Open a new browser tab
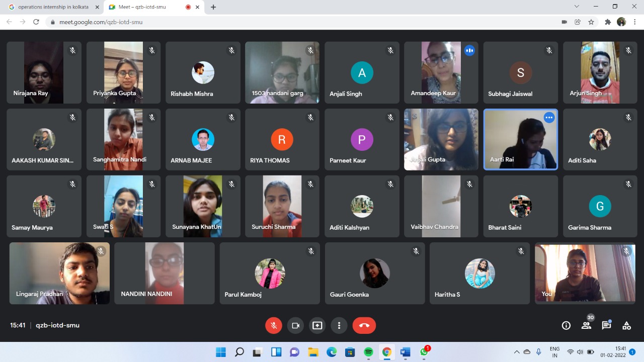 point(213,7)
